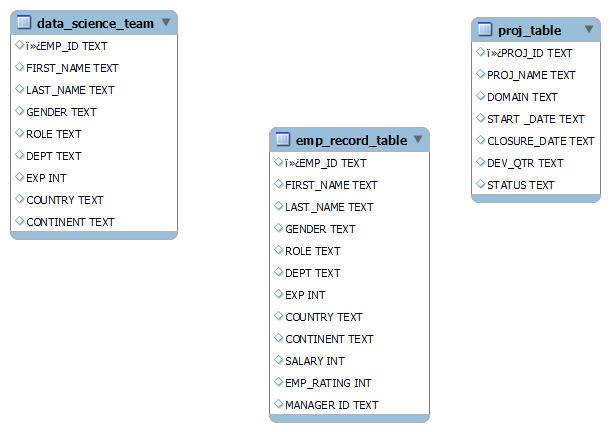Collapse the emp_record_table columns
Image resolution: width=610 pixels, height=432 pixels.
click(417, 139)
